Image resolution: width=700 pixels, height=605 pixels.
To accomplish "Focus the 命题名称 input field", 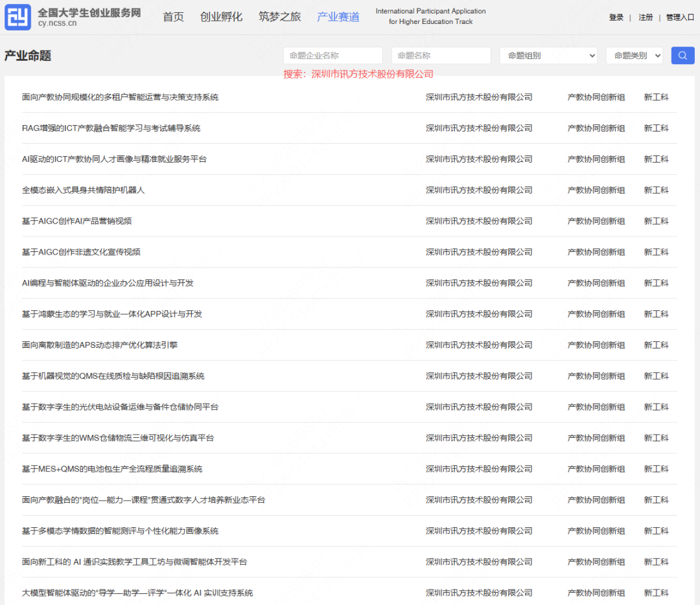I will (x=441, y=55).
